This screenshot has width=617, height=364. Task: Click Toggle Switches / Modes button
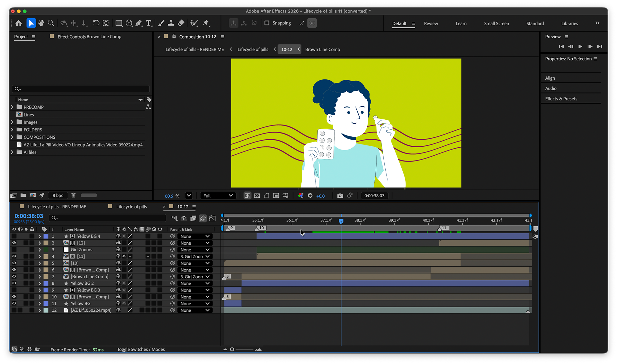coord(141,349)
